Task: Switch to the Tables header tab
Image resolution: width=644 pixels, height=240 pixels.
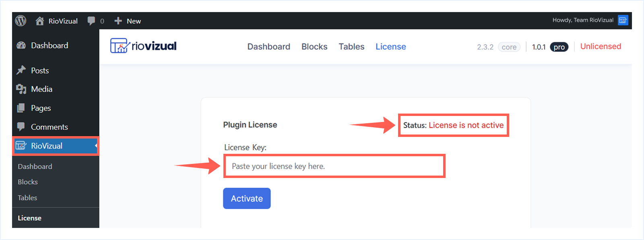Action: point(351,47)
